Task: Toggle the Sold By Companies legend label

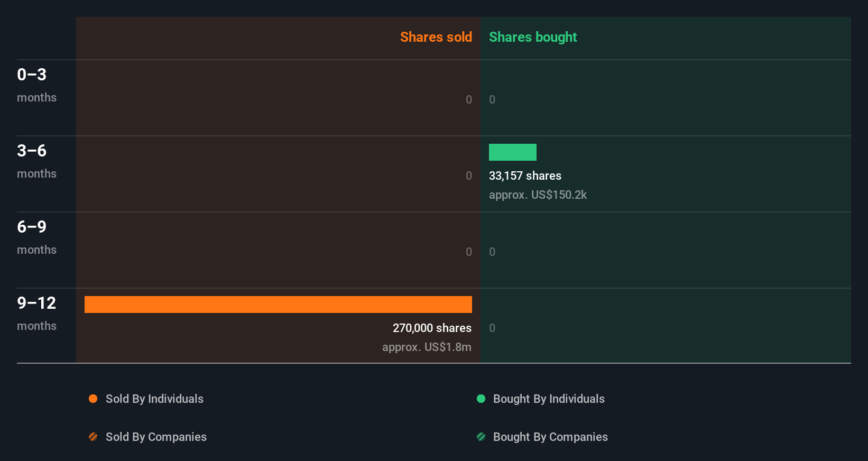Action: coord(156,437)
